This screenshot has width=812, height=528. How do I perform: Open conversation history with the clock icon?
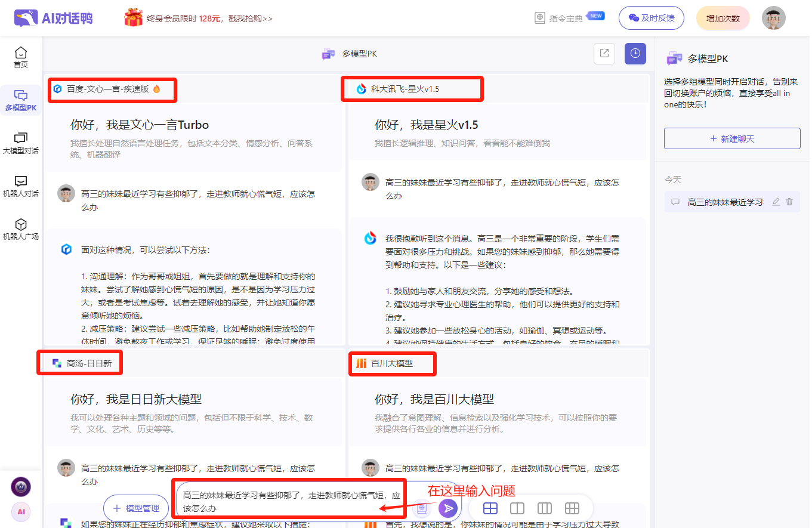pyautogui.click(x=635, y=54)
